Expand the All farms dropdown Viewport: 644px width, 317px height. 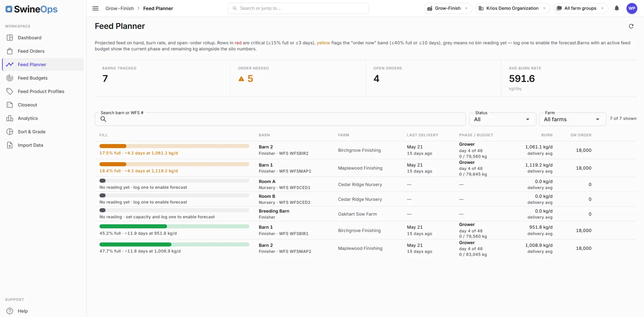pyautogui.click(x=572, y=119)
